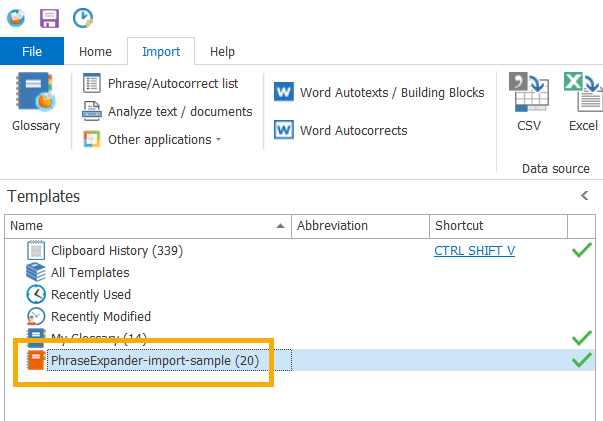The image size is (603, 421).
Task: Click the Analyze text / documents icon
Action: click(92, 112)
